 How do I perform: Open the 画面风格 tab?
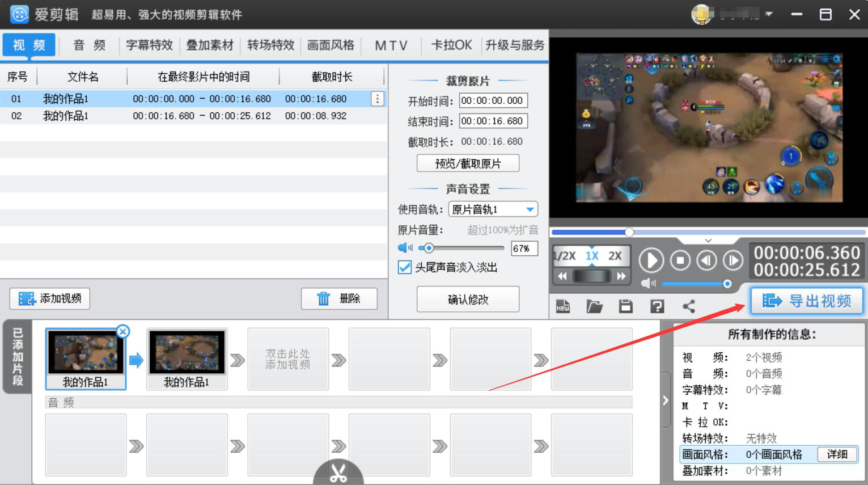coord(331,45)
